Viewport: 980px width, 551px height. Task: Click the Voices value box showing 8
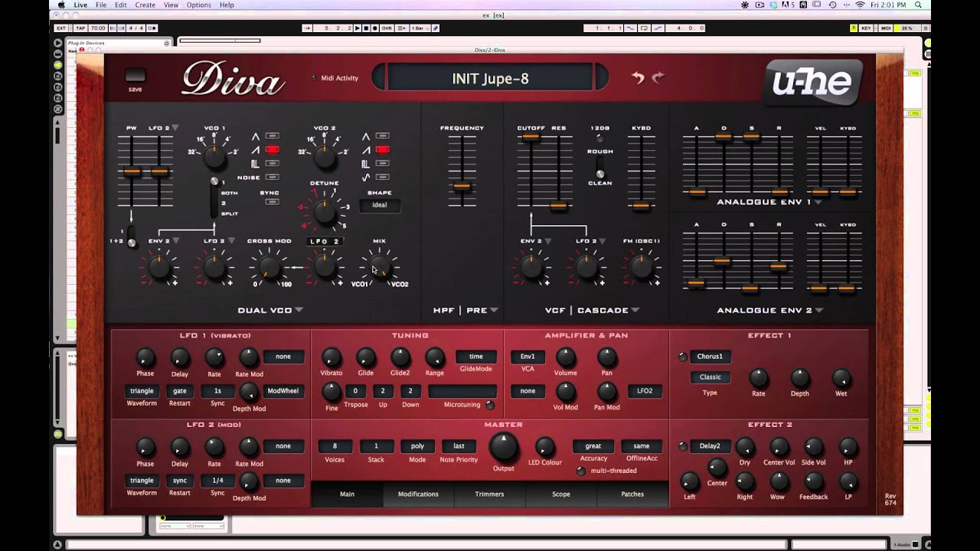pos(335,446)
